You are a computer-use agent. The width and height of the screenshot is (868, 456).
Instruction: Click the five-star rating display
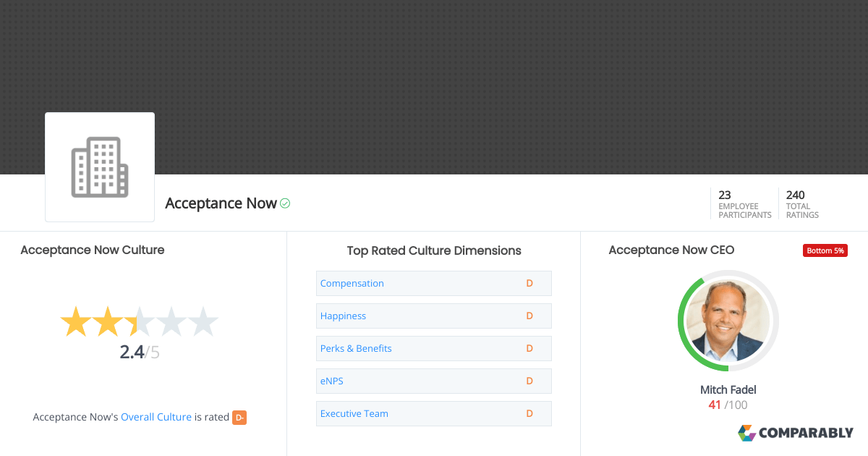tap(139, 322)
